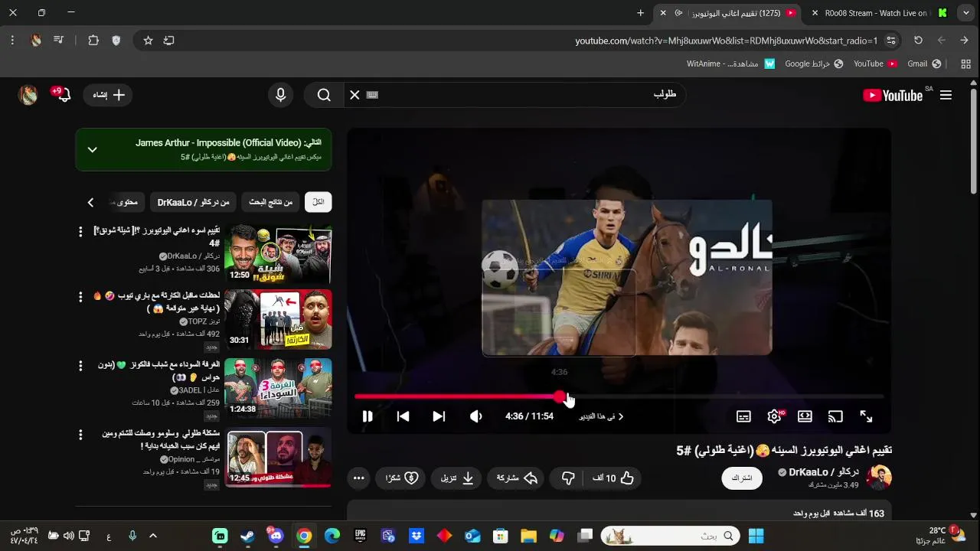This screenshot has width=980, height=551.
Task: Go to YouTube home via logo
Action: [893, 95]
